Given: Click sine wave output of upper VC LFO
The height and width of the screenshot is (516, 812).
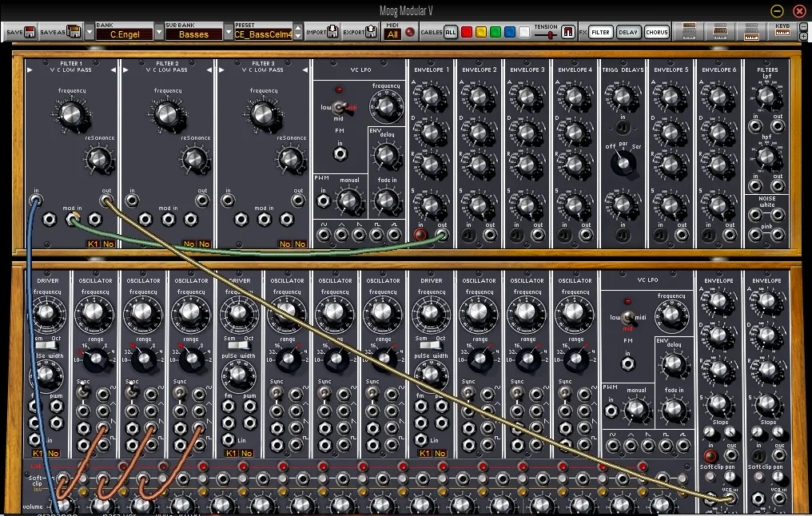Looking at the screenshot, I should 324,235.
